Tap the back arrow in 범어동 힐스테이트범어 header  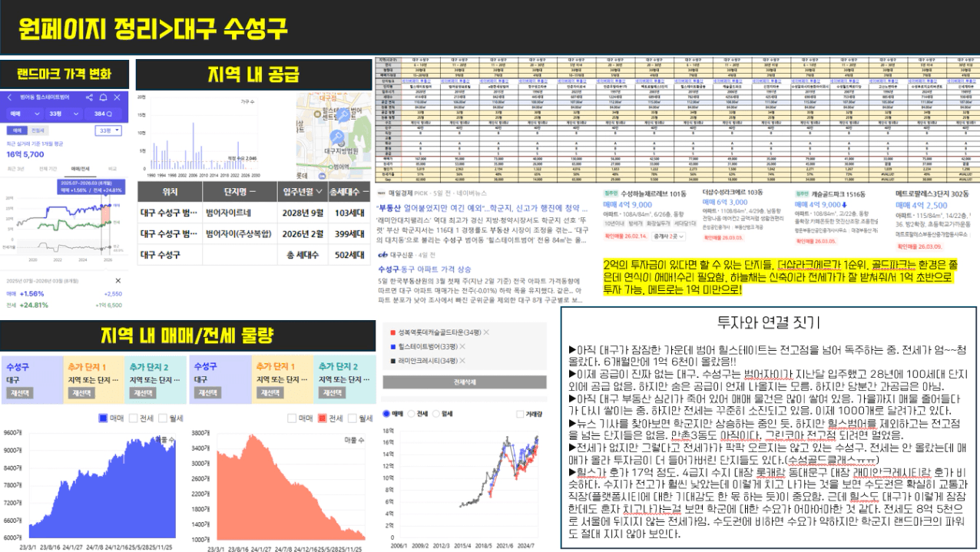point(9,98)
